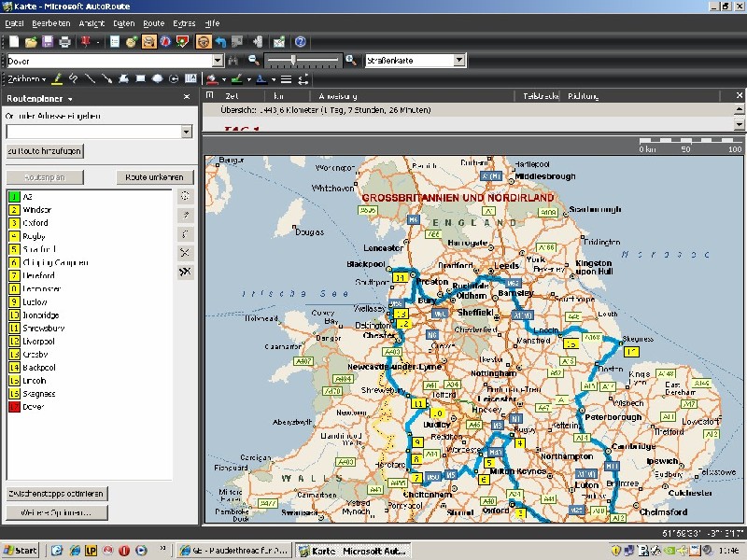The width and height of the screenshot is (747, 560).
Task: Click the zoom out magnifier icon
Action: [x=253, y=61]
